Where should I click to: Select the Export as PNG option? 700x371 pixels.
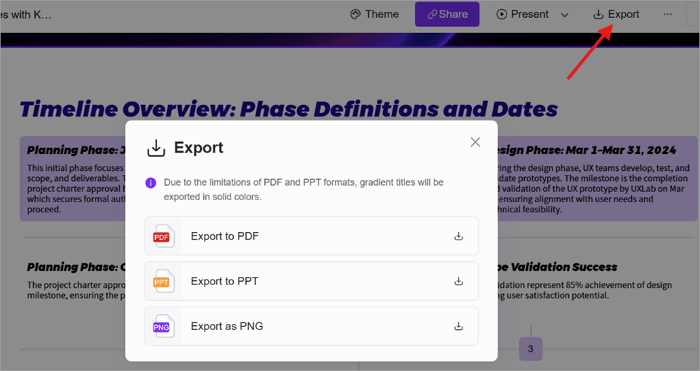click(x=311, y=326)
